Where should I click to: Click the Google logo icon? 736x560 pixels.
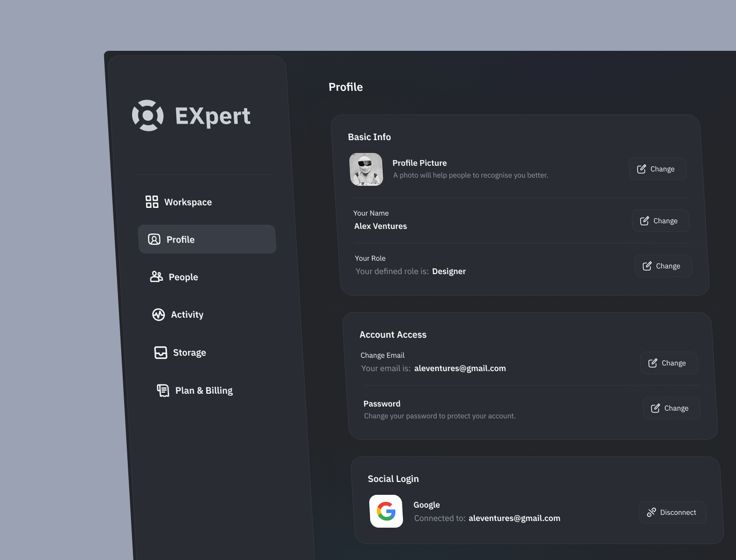click(x=386, y=511)
